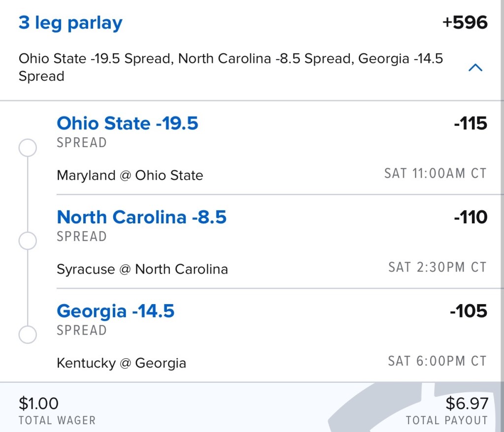Select the Georgia -14.5 spread title
This screenshot has width=504, height=432.
pyautogui.click(x=116, y=311)
